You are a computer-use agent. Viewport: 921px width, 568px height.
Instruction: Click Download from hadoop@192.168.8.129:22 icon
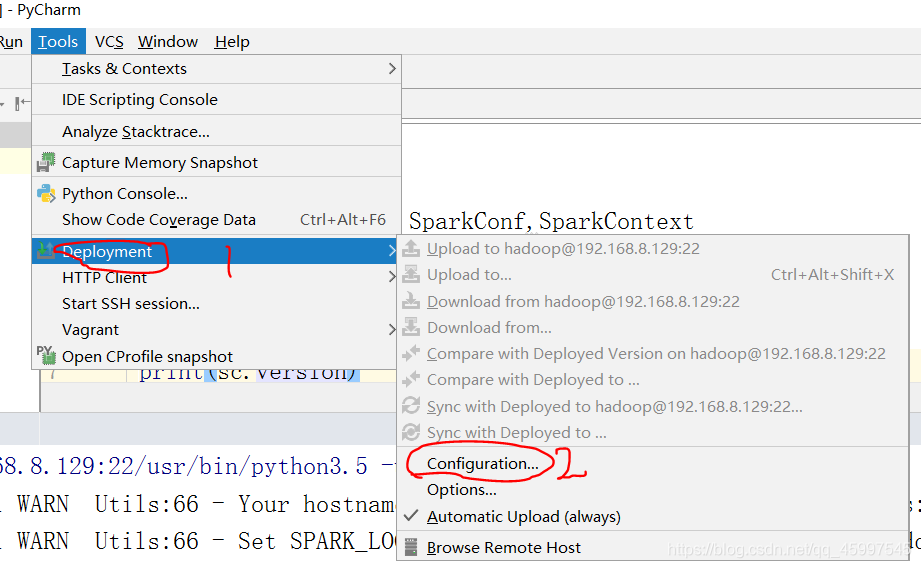pyautogui.click(x=411, y=301)
